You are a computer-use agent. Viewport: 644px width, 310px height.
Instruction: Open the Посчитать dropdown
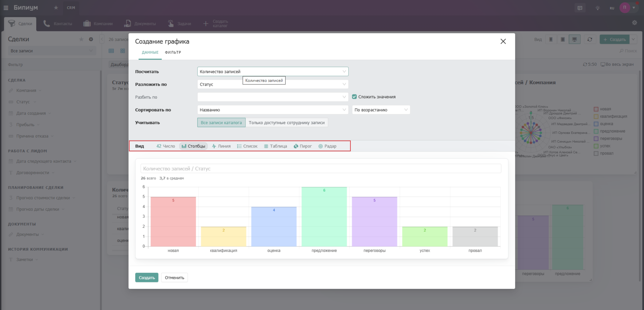pyautogui.click(x=273, y=71)
